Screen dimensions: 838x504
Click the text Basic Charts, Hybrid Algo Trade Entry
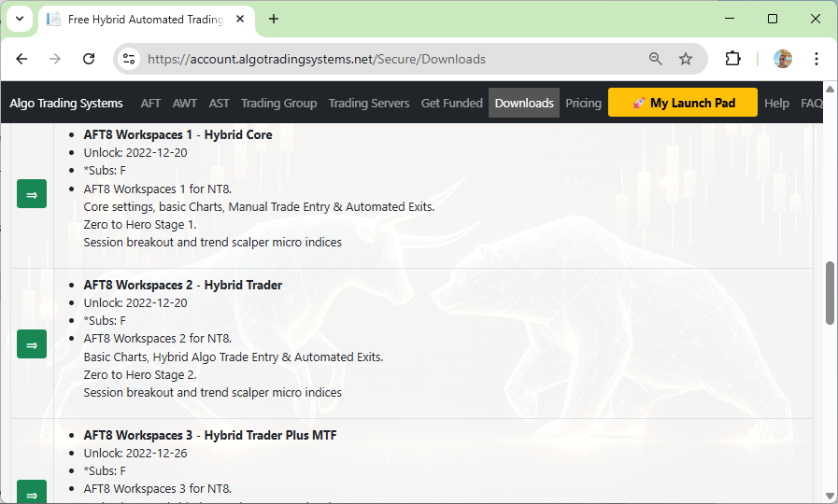(x=234, y=357)
